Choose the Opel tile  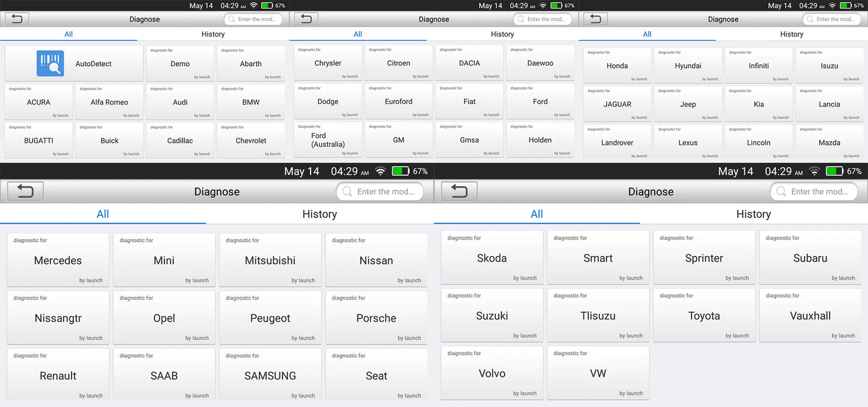tap(164, 318)
